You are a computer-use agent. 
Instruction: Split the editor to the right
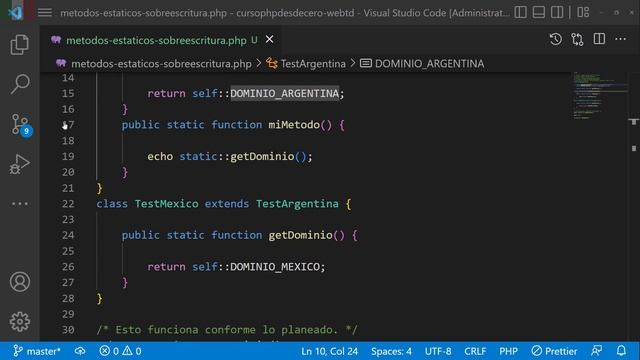(599, 39)
